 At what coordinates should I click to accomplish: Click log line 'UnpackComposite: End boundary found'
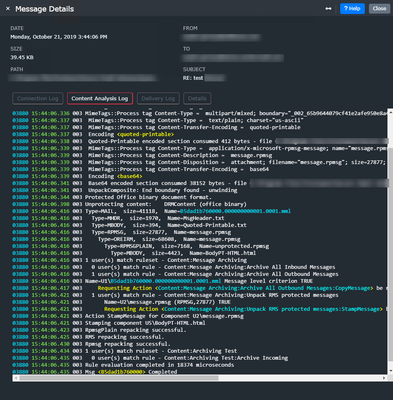pos(125,190)
